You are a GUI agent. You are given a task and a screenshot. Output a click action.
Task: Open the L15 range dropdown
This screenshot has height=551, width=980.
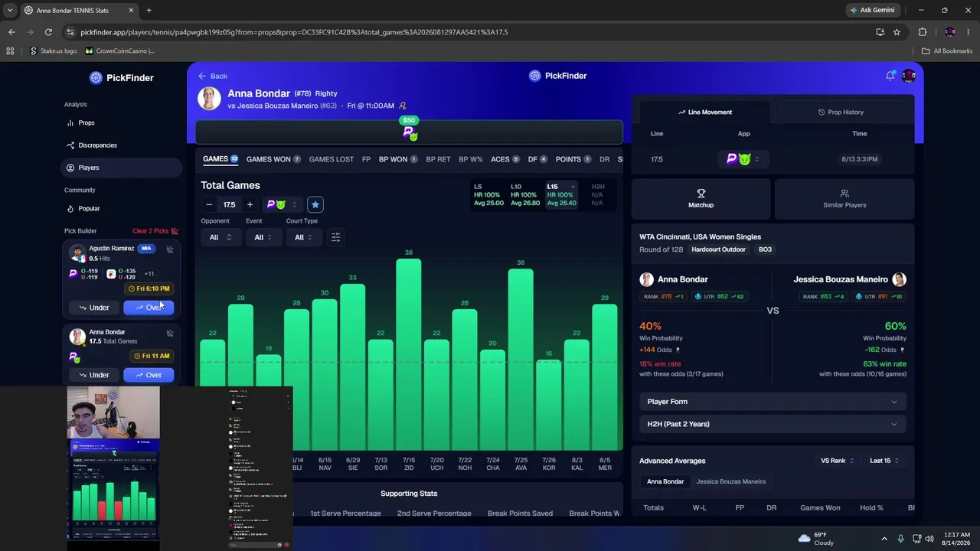(x=563, y=195)
